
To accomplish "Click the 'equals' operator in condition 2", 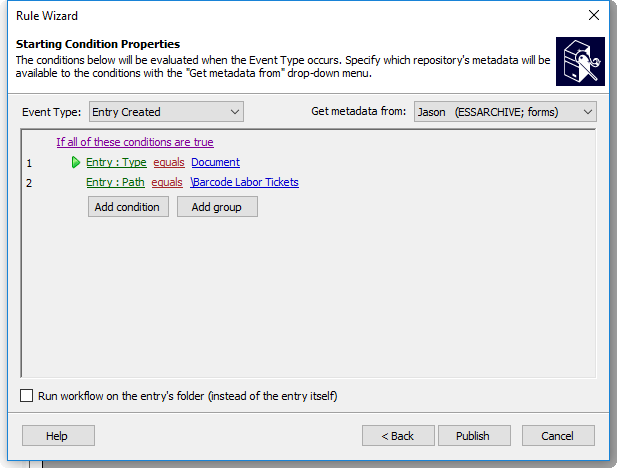I will (x=167, y=182).
